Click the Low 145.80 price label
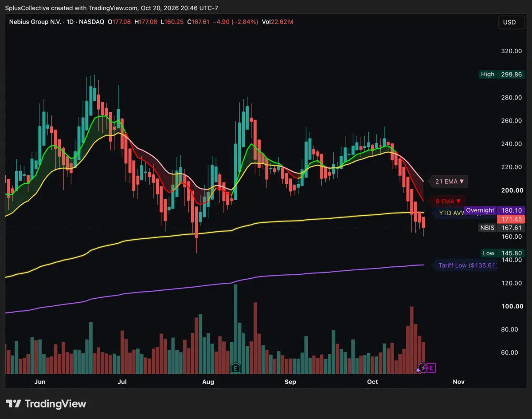This screenshot has width=532, height=419. pyautogui.click(x=503, y=253)
